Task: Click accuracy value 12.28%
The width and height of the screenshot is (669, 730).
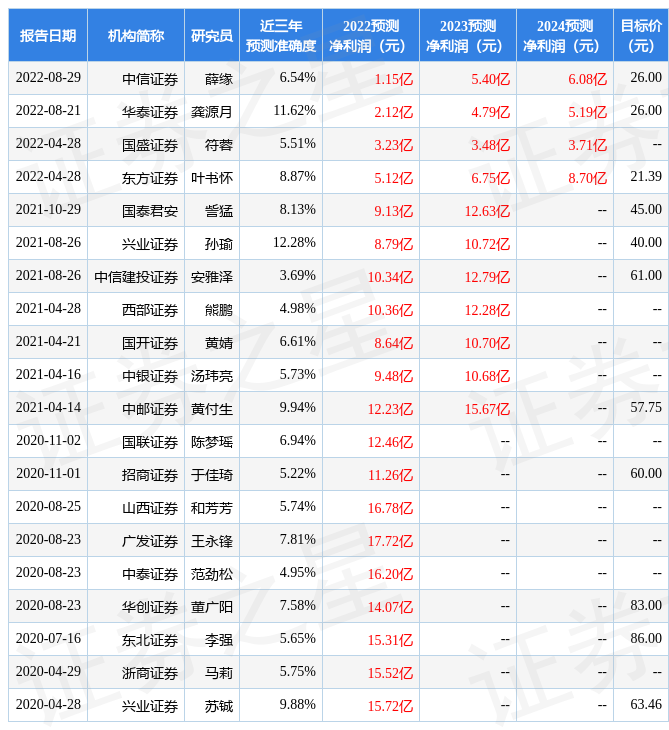Action: click(x=295, y=243)
